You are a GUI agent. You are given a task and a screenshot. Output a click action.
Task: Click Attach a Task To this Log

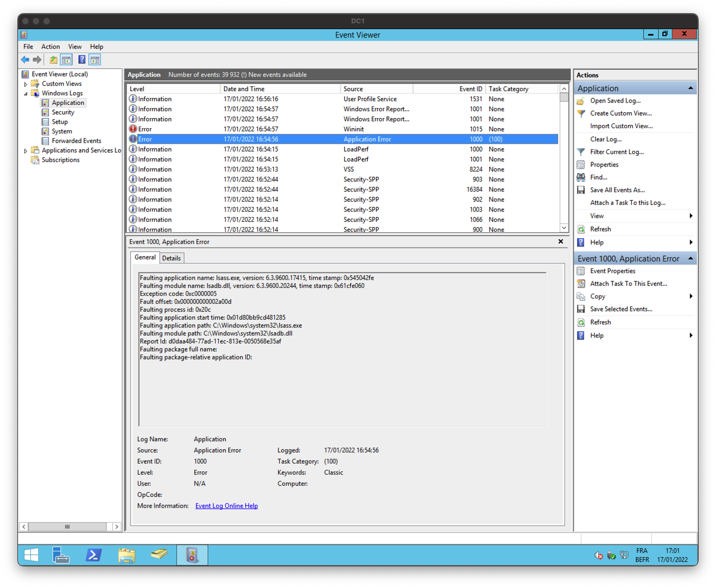[x=628, y=203]
